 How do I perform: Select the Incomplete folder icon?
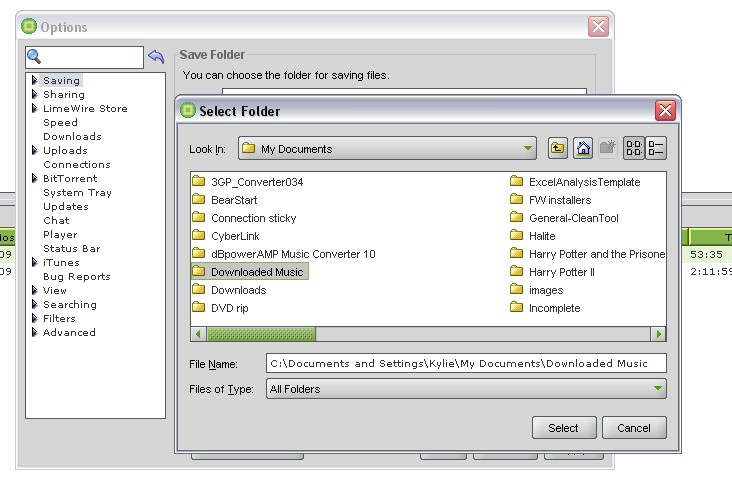516,307
